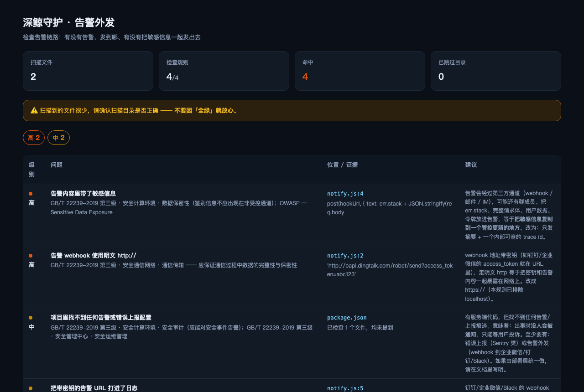Click the 已检查 1 个文件，均未提到 evidence text

tap(360, 327)
